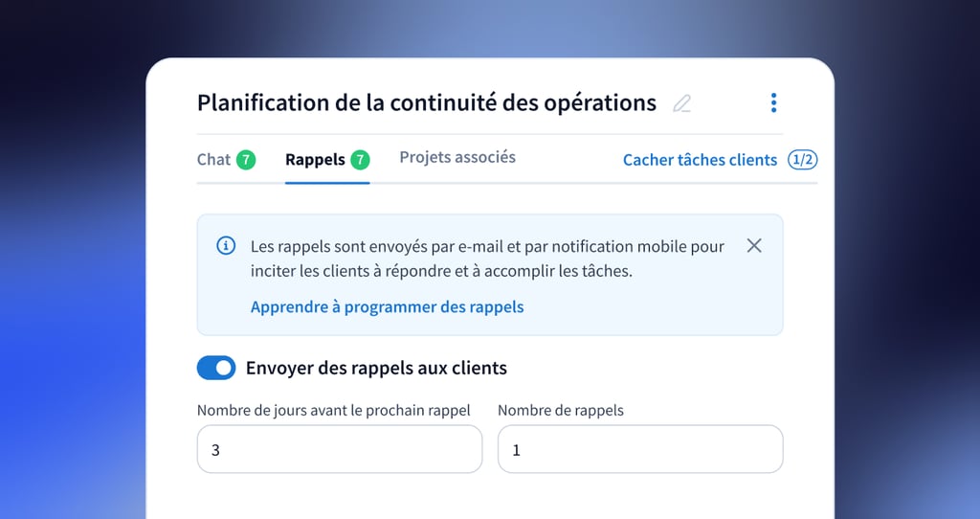Select the Rappels tab
Image resolution: width=980 pixels, height=519 pixels.
315,160
